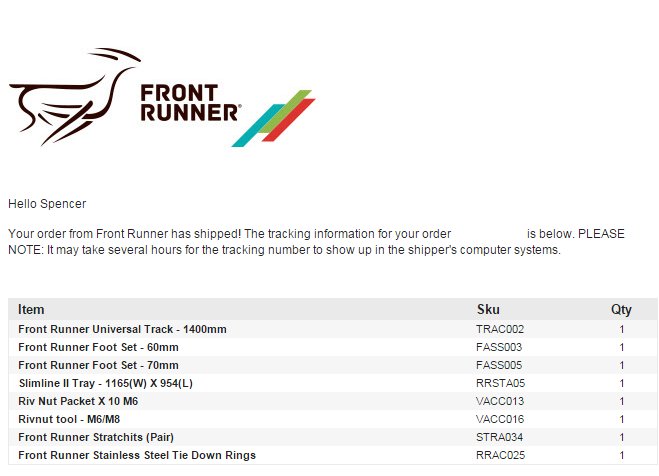Viewport: 659px width, 476px height.
Task: Select the Qty column header
Action: 621,310
